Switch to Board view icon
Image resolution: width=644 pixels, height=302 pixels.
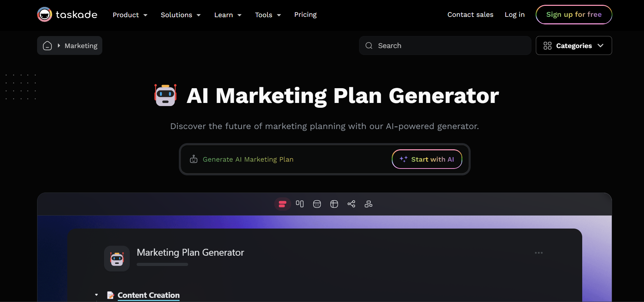tap(300, 204)
